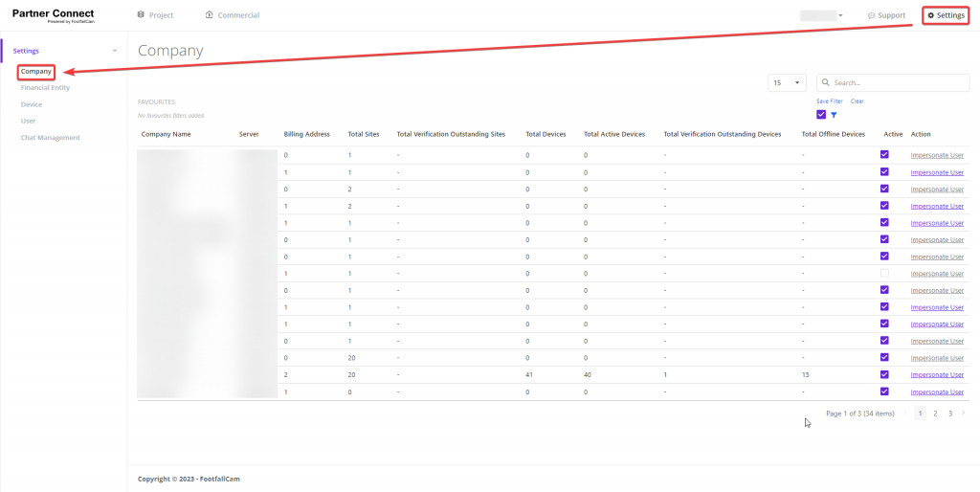Image resolution: width=980 pixels, height=492 pixels.
Task: Click the Project stack icon
Action: coord(141,15)
